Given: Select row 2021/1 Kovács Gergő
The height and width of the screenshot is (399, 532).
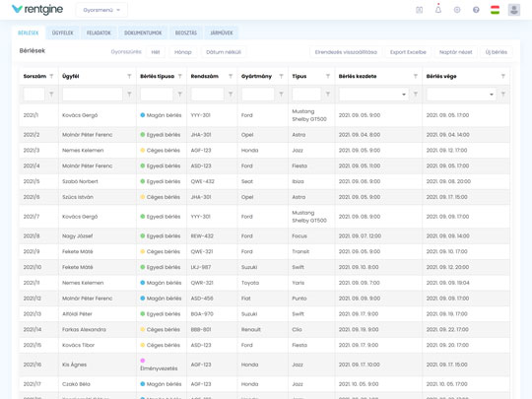Looking at the screenshot, I should click(x=265, y=115).
